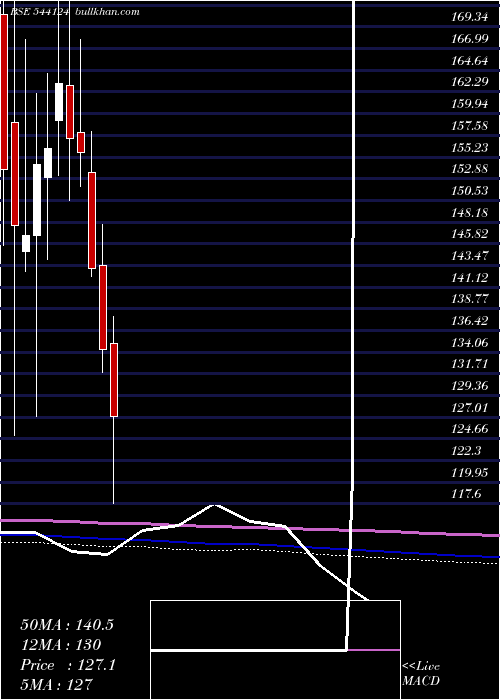Click the price label 122.3
Image resolution: width=500 pixels, height=700 pixels.
coord(466,451)
